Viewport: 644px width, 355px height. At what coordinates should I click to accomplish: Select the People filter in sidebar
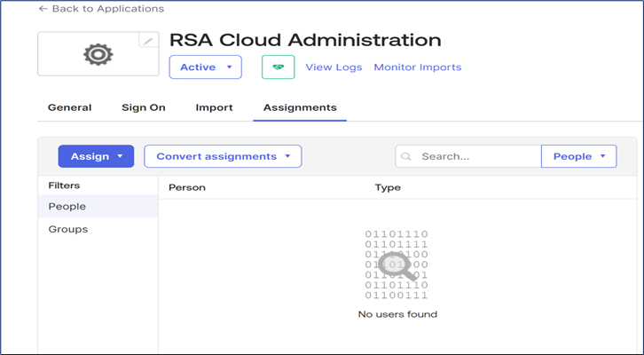click(x=67, y=207)
